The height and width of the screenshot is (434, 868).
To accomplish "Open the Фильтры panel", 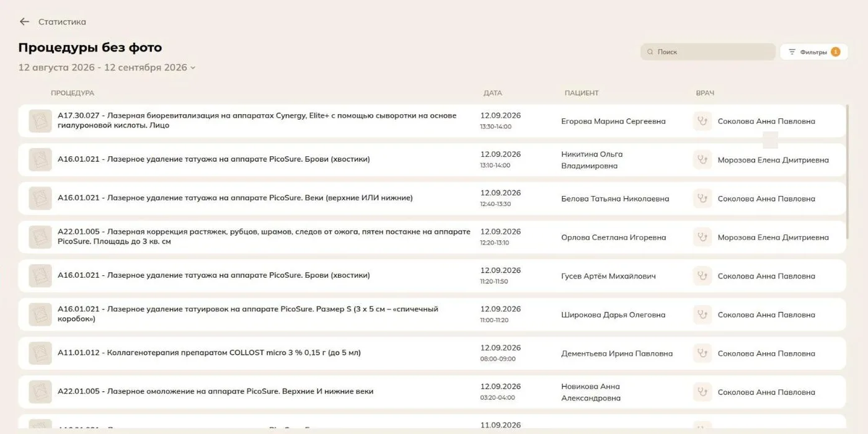I will (x=813, y=52).
